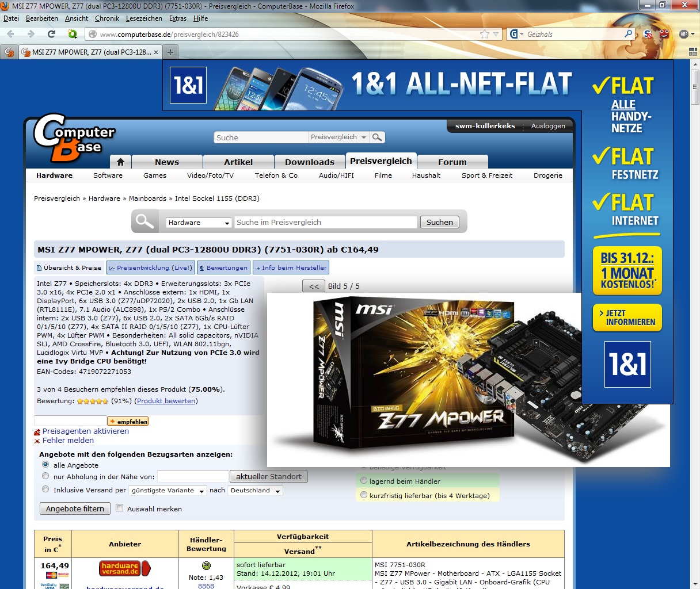Viewport: 700px width, 589px height.
Task: Click the red smiley toolbar icon
Action: (x=664, y=34)
